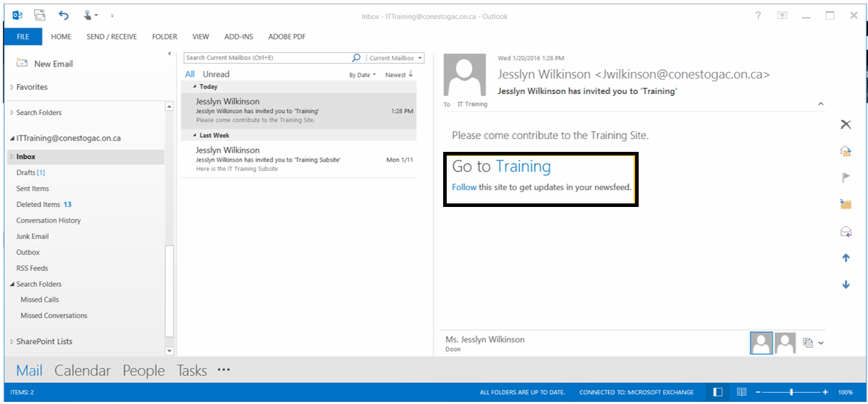Viewport: 868px width, 404px height.
Task: Open the FILE tab
Action: tap(23, 37)
